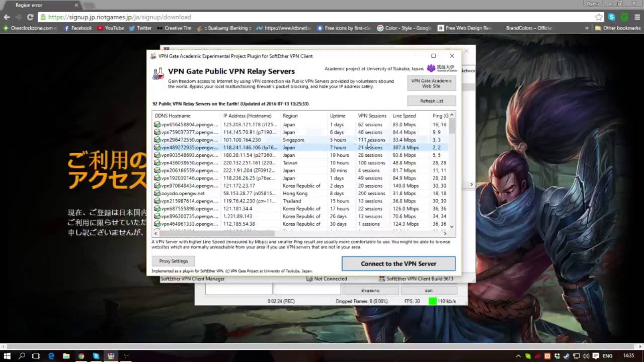Open the Action Center notification icon
The height and width of the screenshot is (362, 644).
tap(596, 356)
